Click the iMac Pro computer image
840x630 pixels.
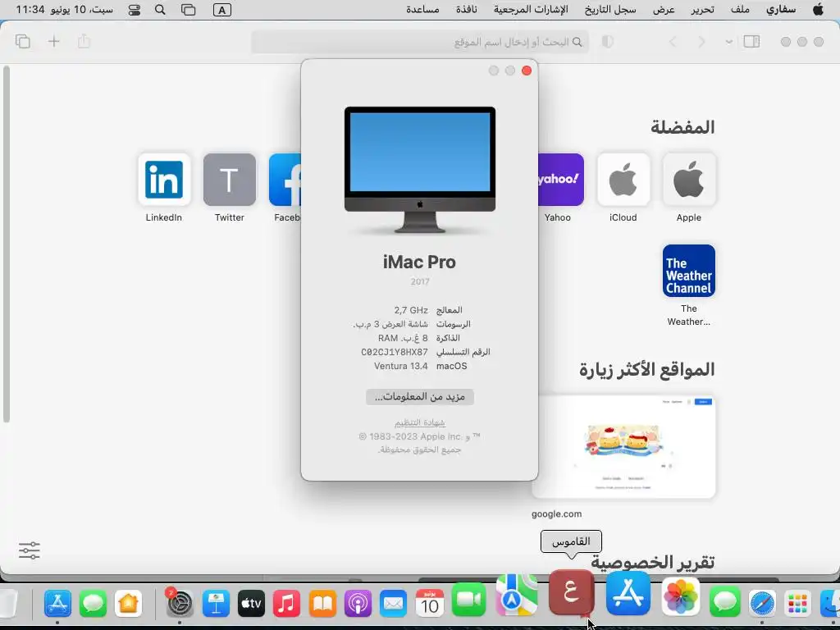coord(420,170)
